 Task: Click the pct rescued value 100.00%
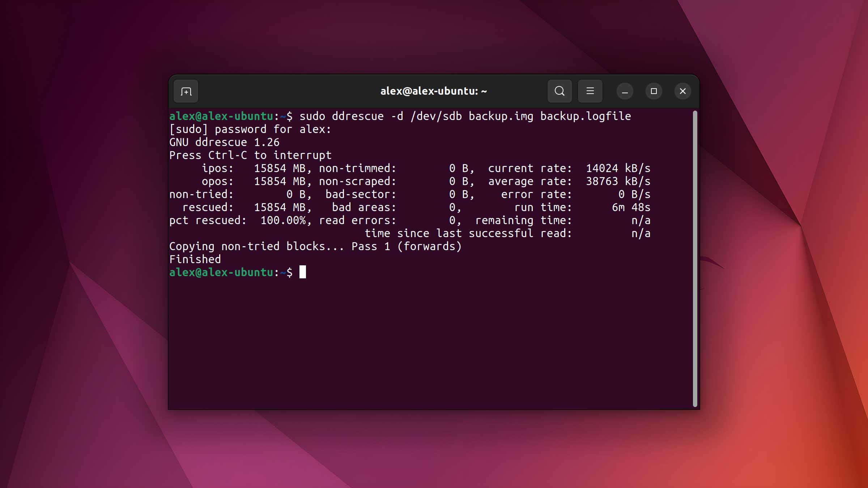[284, 220]
